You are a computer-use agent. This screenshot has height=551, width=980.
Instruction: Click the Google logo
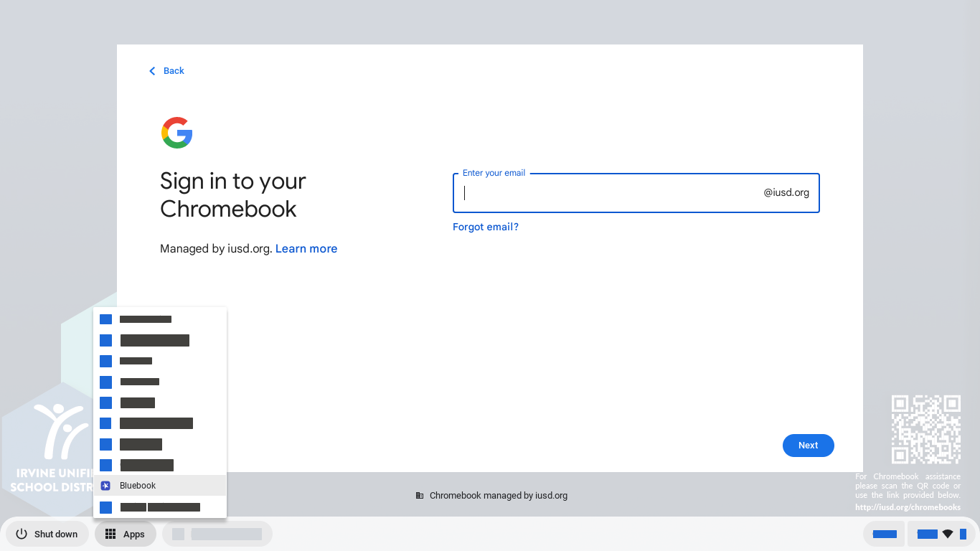(177, 133)
